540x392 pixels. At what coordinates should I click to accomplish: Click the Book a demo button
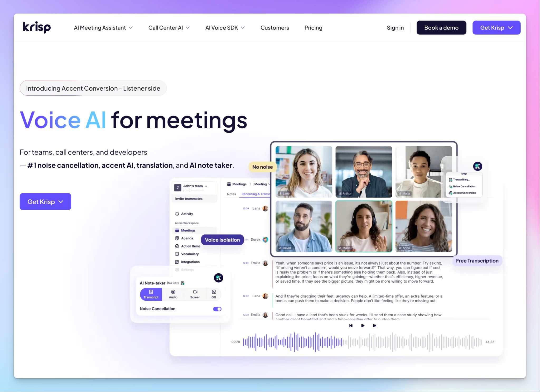[441, 28]
